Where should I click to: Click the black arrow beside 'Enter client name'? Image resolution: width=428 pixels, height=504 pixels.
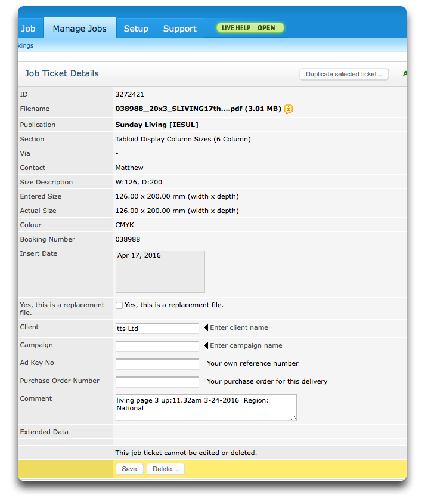206,328
